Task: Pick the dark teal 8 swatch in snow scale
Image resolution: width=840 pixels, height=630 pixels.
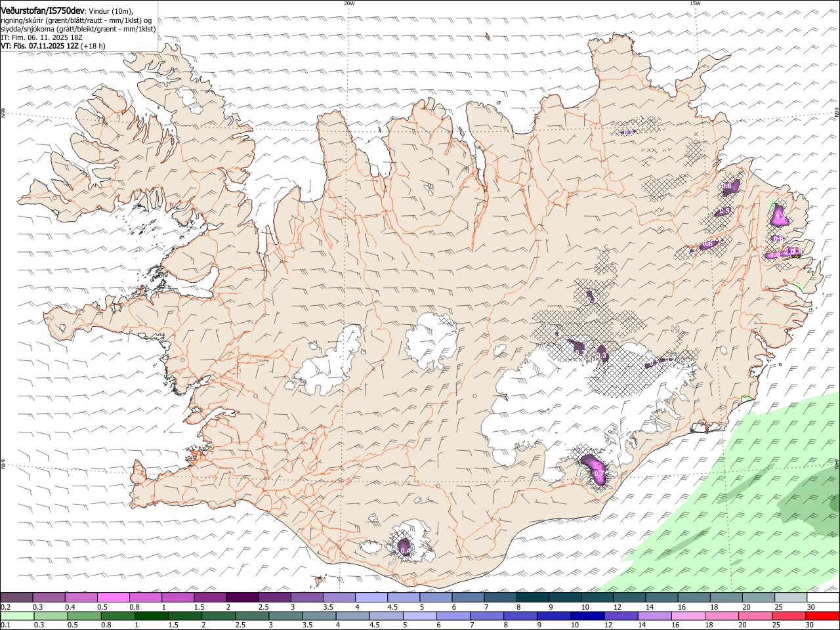Action: (532, 597)
